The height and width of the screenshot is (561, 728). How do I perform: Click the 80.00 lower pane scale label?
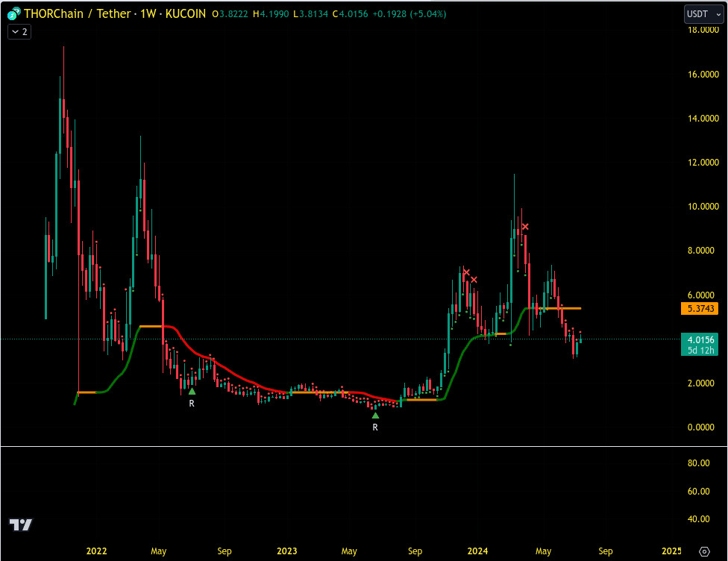click(x=698, y=463)
